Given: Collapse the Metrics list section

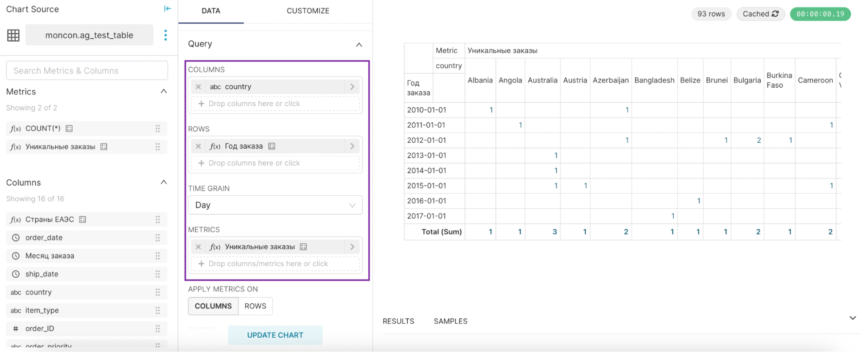Looking at the screenshot, I should point(164,92).
